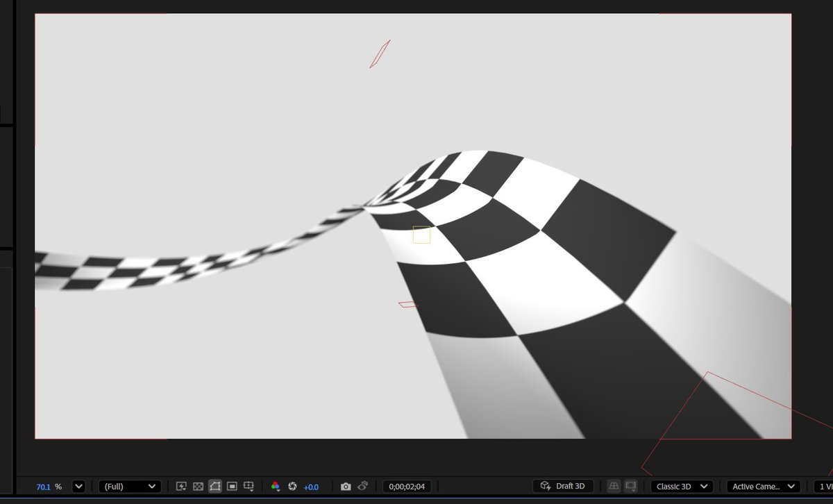
Task: Click the Reset Exposure icon
Action: click(292, 487)
